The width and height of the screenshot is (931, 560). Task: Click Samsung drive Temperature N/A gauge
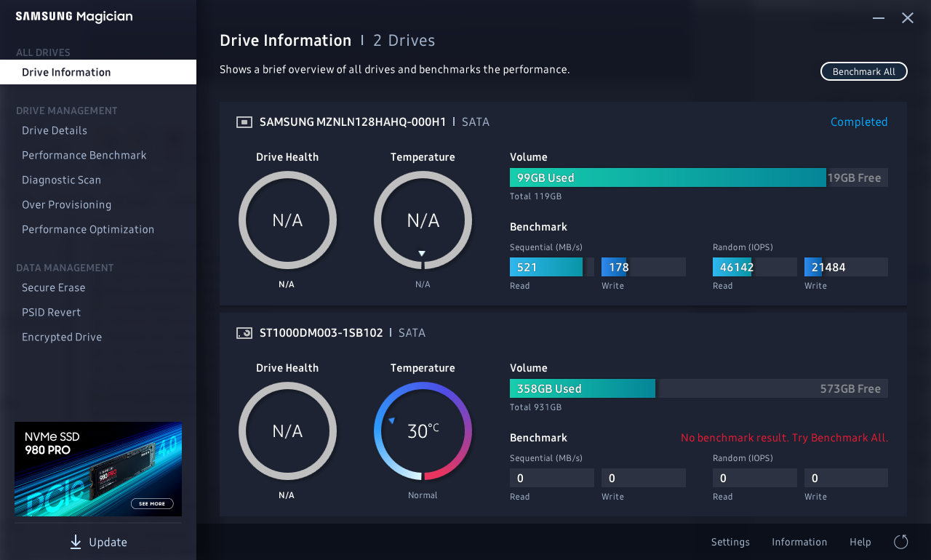click(423, 220)
